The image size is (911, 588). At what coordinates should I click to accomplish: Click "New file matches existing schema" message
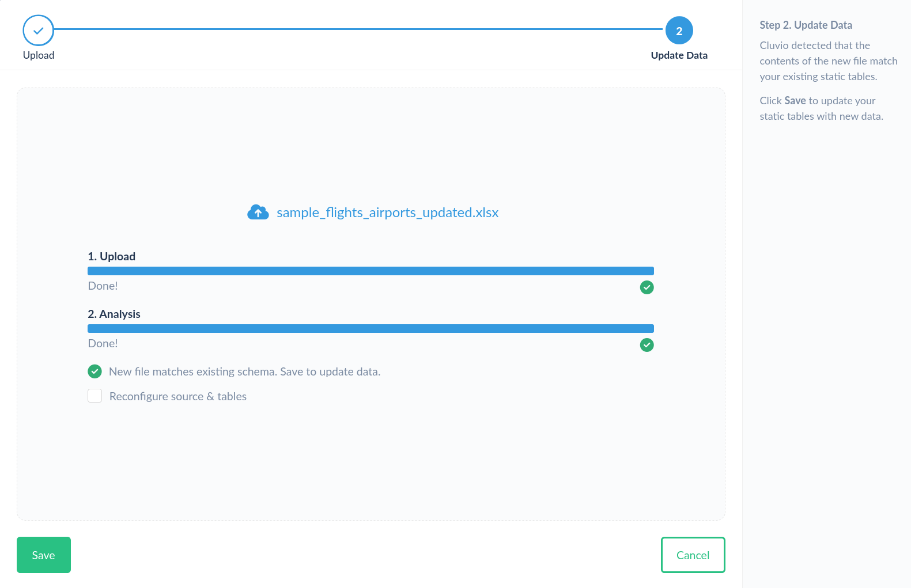point(244,371)
